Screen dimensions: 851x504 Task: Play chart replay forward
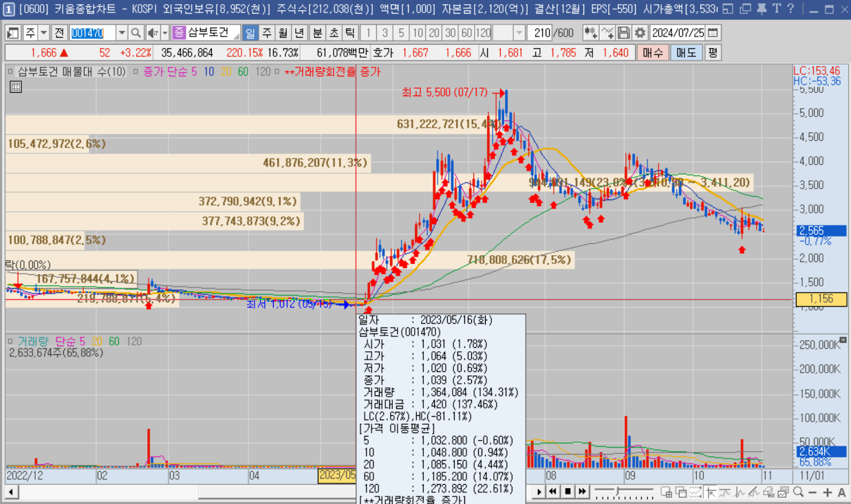point(539,492)
